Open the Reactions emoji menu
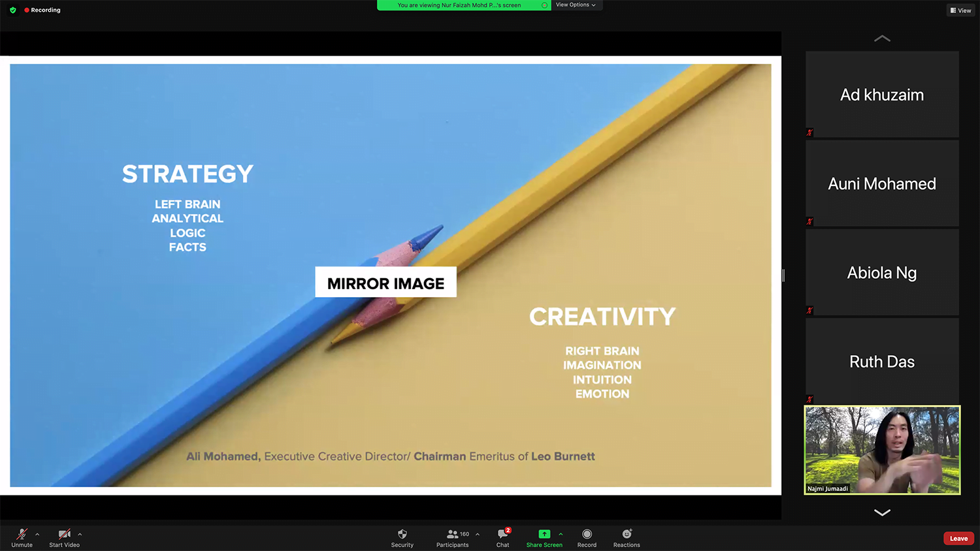Image resolution: width=980 pixels, height=551 pixels. 627,534
